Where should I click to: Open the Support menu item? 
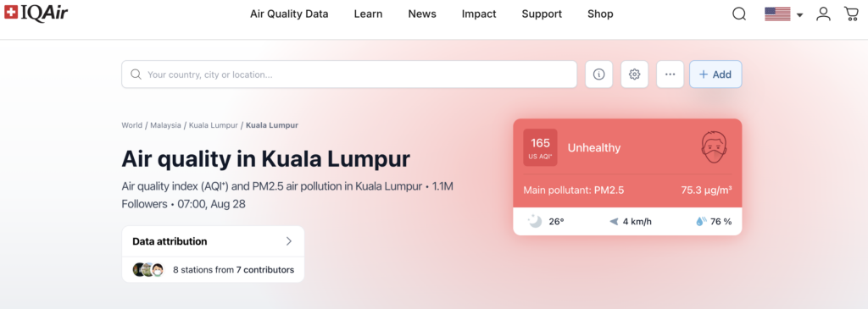pyautogui.click(x=542, y=14)
